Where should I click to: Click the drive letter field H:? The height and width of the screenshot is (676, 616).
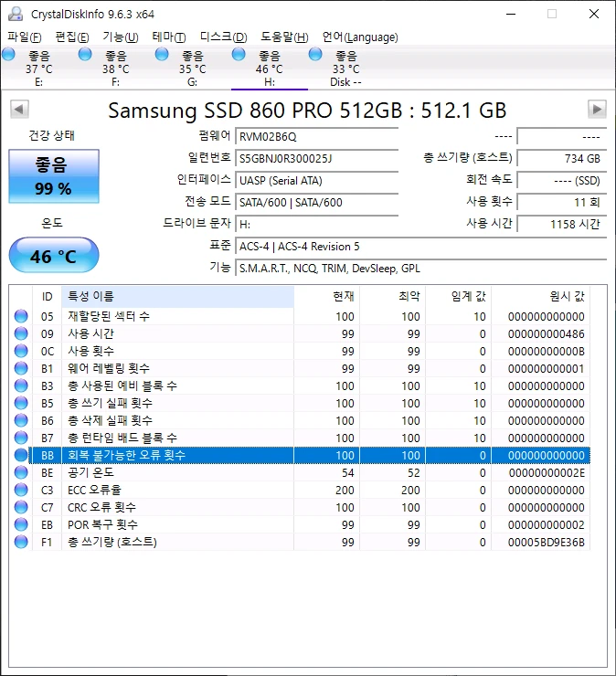click(316, 225)
